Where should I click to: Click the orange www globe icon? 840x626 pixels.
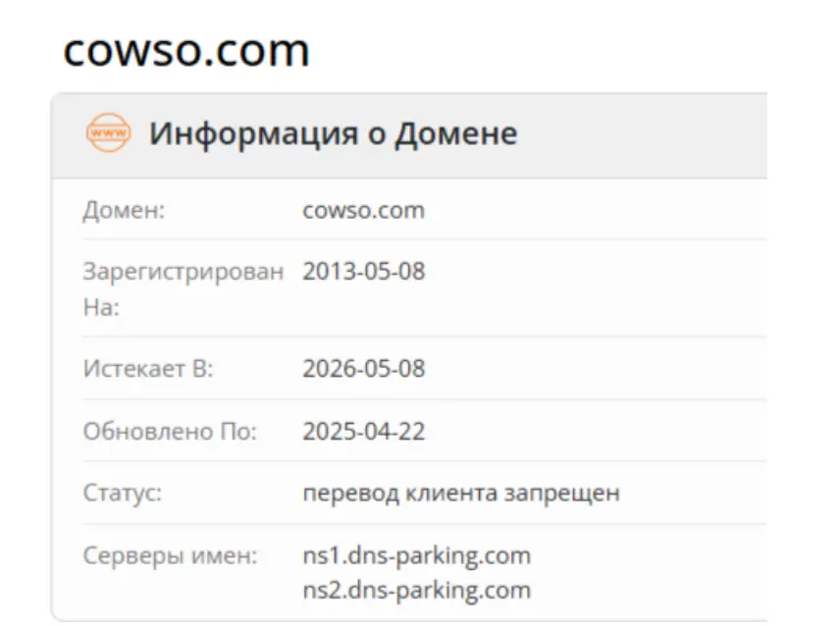click(x=108, y=132)
